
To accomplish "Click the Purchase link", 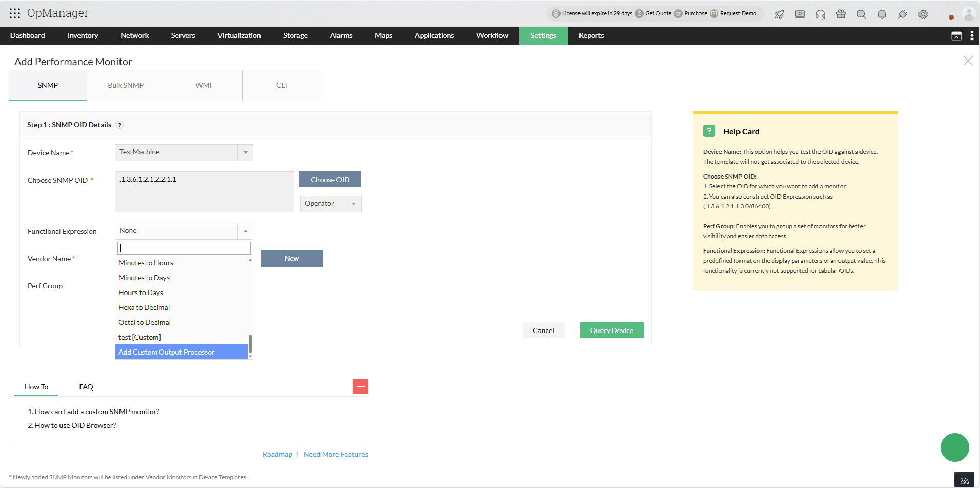I will click(x=695, y=13).
